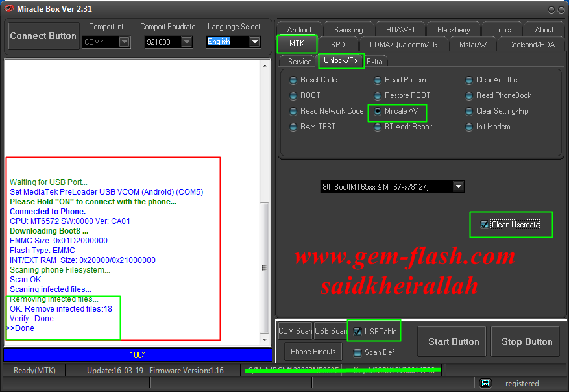This screenshot has height=392, width=569.
Task: Open the Comport Baudrate 921600 dropdown
Action: 186,42
